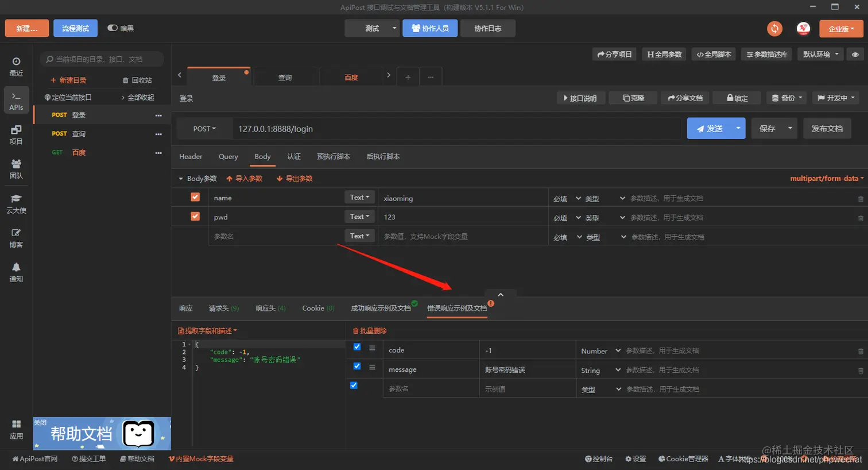Image resolution: width=868 pixels, height=470 pixels.
Task: Delete the pwd parameter row
Action: (x=861, y=218)
